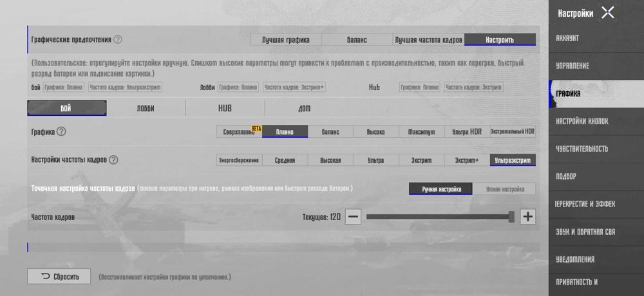644x296 pixels.
Task: Choose Максимум graphics quality
Action: (421, 132)
